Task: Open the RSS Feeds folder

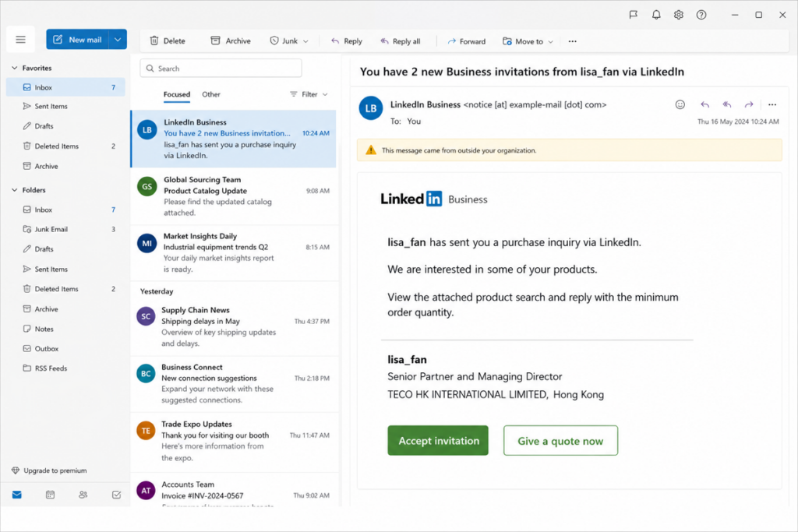Action: [x=65, y=368]
